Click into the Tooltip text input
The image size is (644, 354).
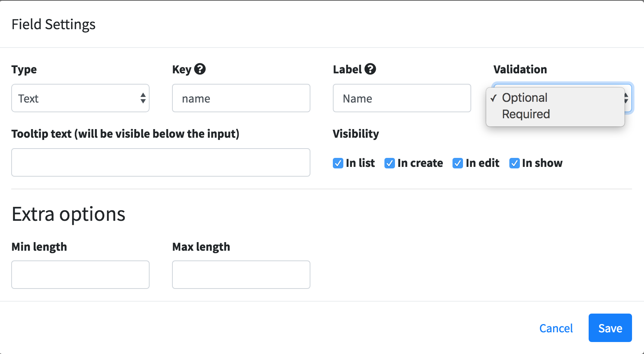161,162
